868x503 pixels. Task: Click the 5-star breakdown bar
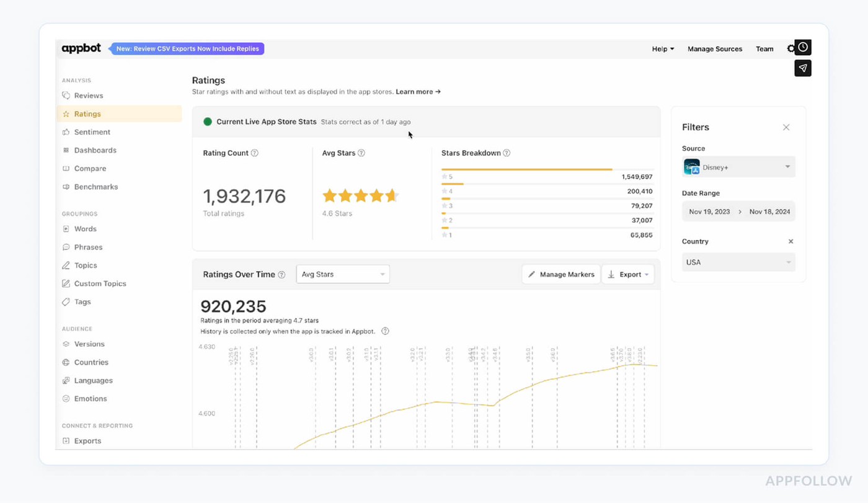(527, 169)
